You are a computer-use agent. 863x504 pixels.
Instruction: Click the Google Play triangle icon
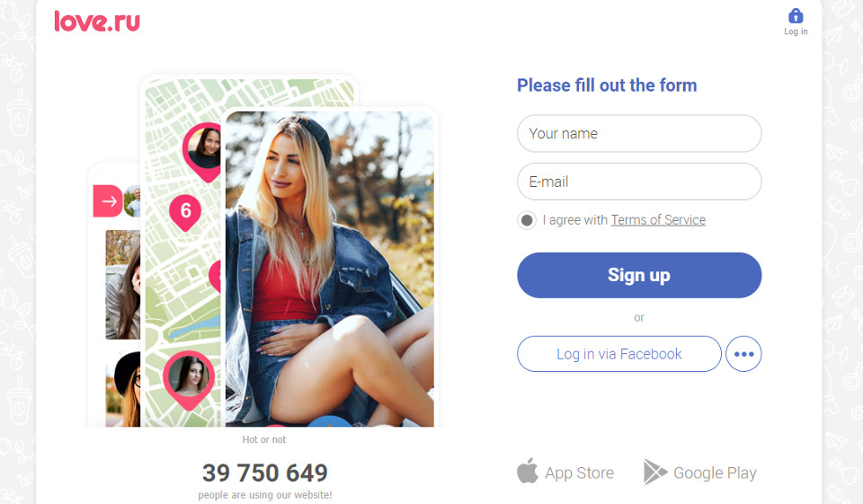[654, 472]
